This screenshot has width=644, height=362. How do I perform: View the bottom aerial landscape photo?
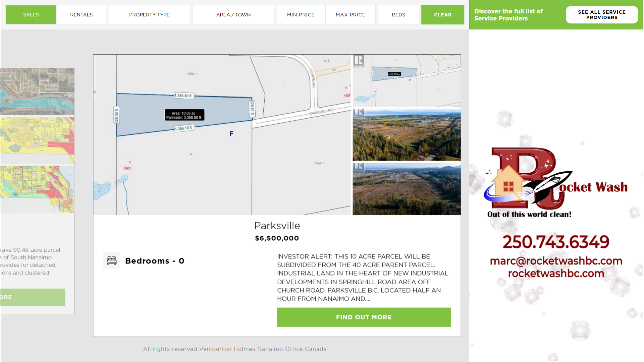(407, 189)
